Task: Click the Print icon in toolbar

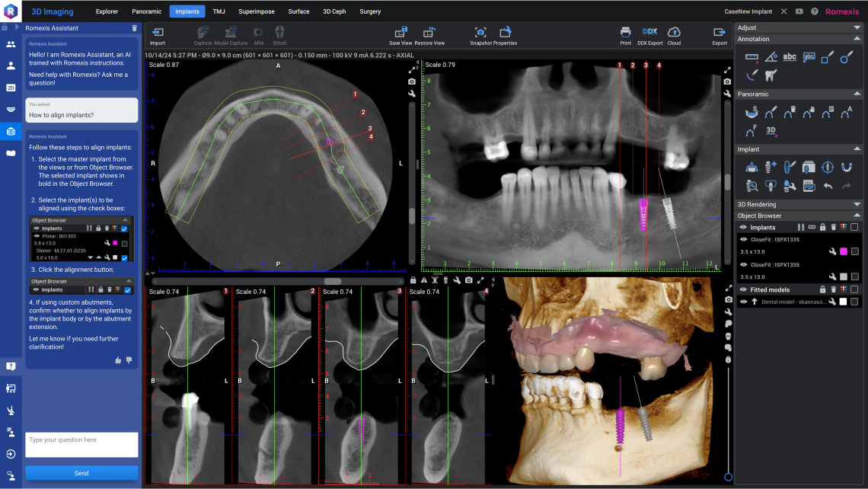Action: point(625,32)
